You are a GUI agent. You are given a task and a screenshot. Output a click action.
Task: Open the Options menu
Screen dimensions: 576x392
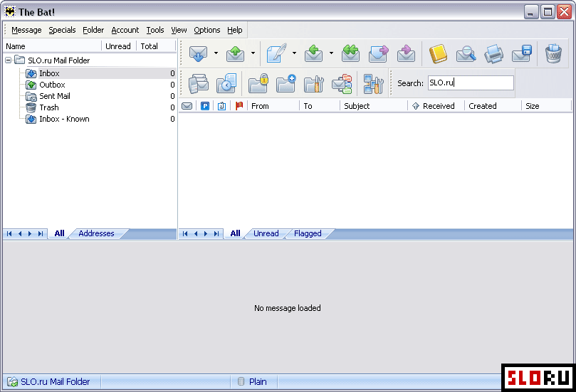coord(207,30)
